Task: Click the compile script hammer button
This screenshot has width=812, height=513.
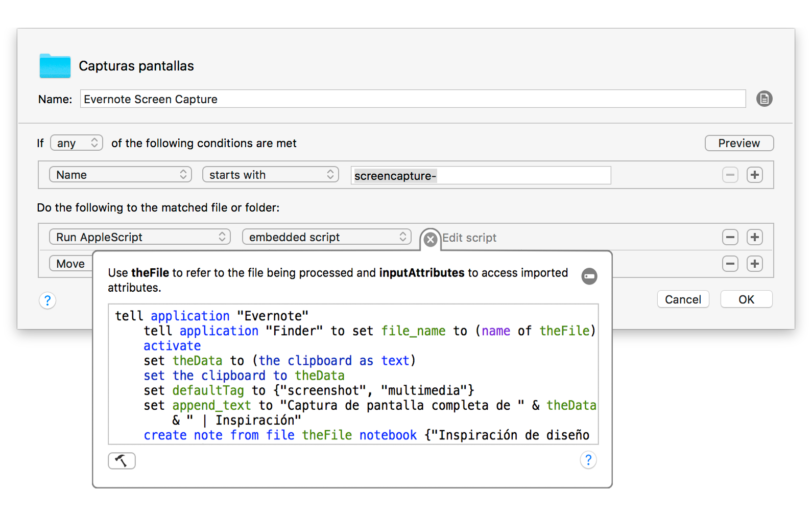Action: point(122,460)
